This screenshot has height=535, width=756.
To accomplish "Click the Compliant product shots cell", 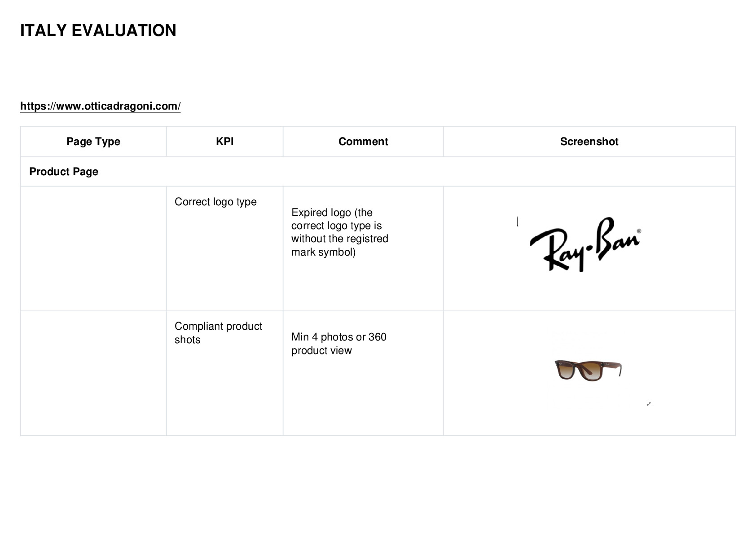I will [224, 373].
